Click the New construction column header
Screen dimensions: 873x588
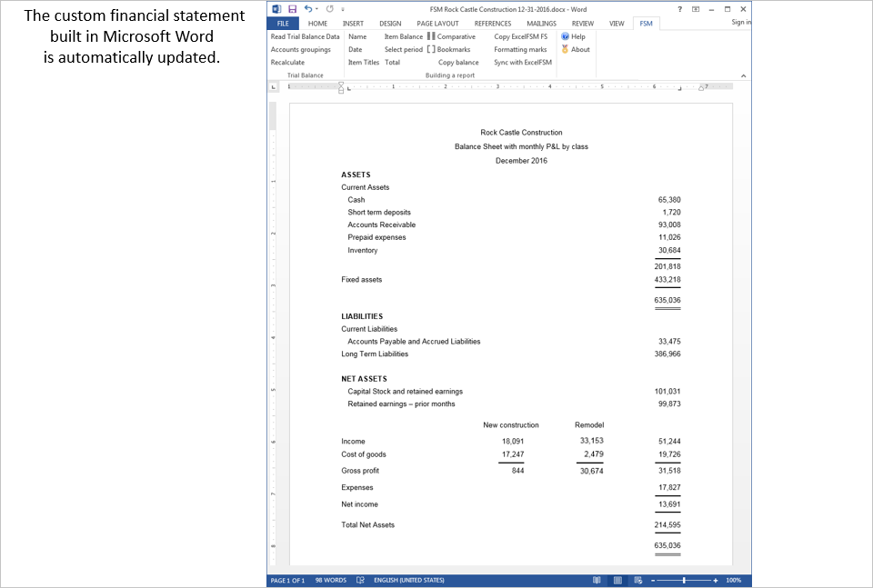(510, 425)
